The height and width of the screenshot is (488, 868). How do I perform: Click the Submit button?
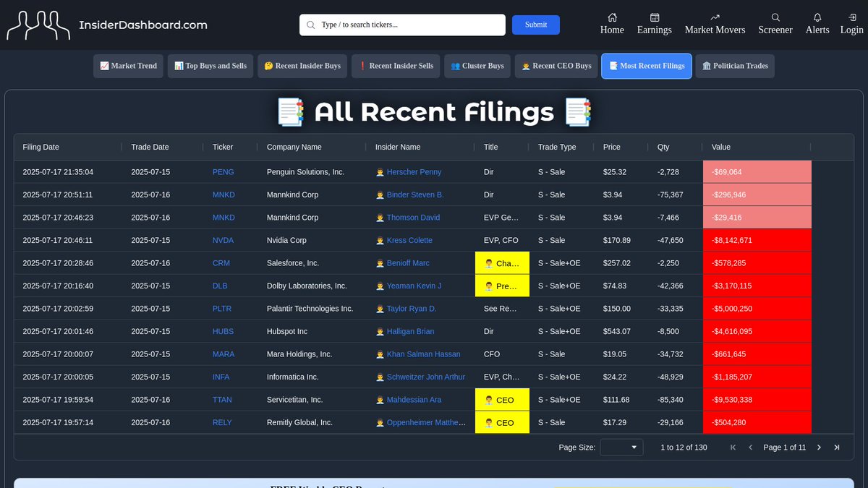[x=536, y=25]
